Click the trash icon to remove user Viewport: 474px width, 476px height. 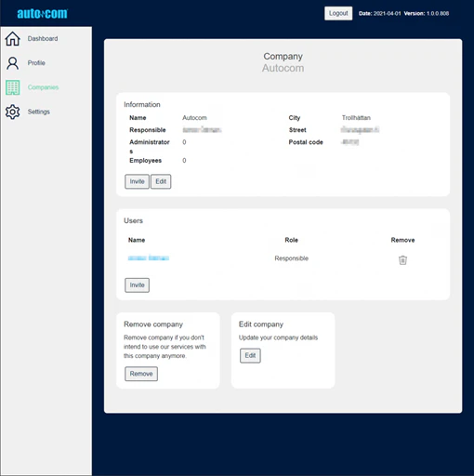(402, 260)
